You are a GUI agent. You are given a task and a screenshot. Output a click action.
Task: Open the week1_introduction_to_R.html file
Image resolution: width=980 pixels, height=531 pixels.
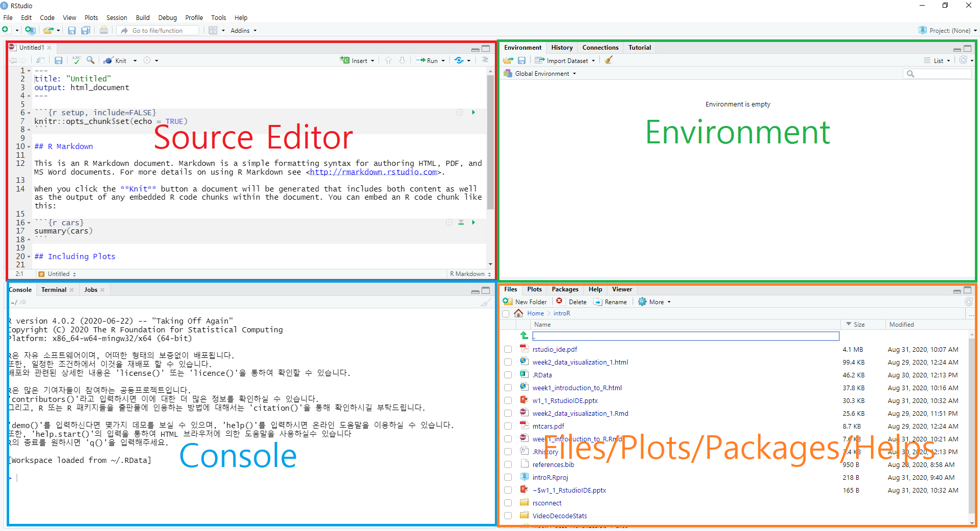click(577, 388)
